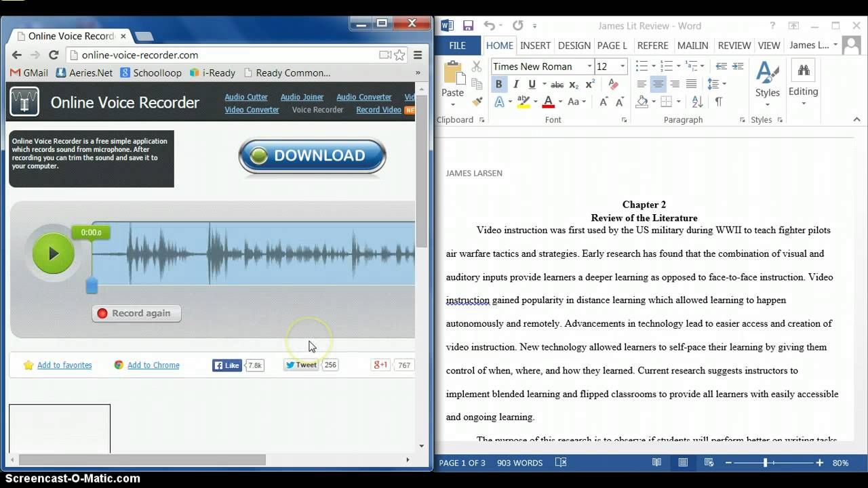Viewport: 868px width, 488px height.
Task: Toggle Underline formatting
Action: click(x=532, y=84)
